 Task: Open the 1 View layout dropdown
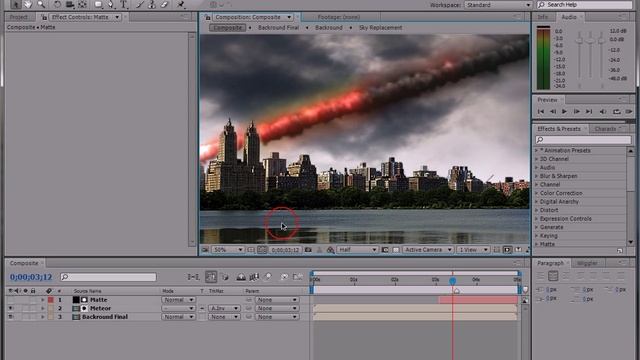click(x=473, y=249)
